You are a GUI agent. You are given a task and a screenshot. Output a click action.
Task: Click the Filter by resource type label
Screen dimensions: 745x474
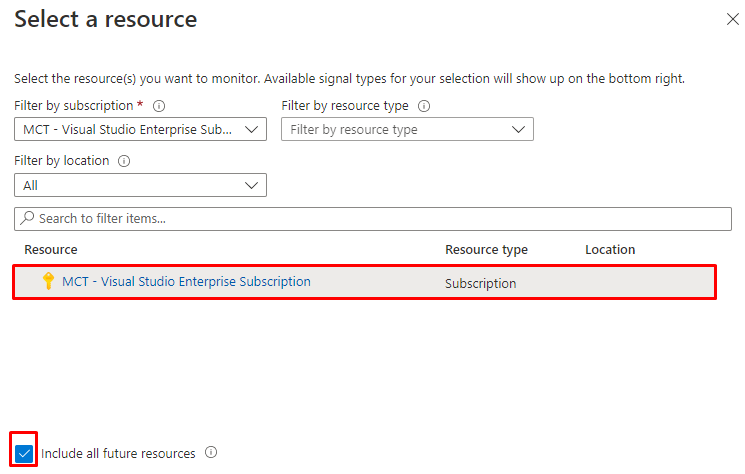[345, 106]
